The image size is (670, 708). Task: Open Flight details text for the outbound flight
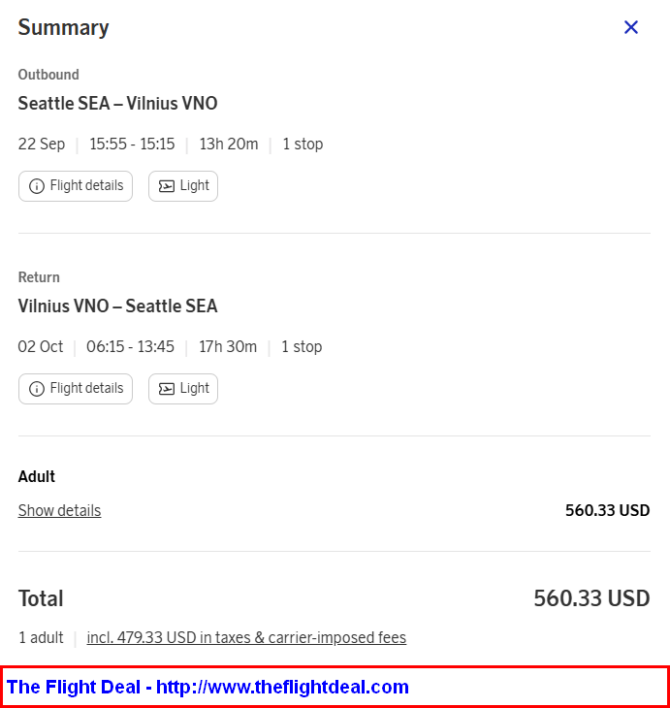[87, 186]
